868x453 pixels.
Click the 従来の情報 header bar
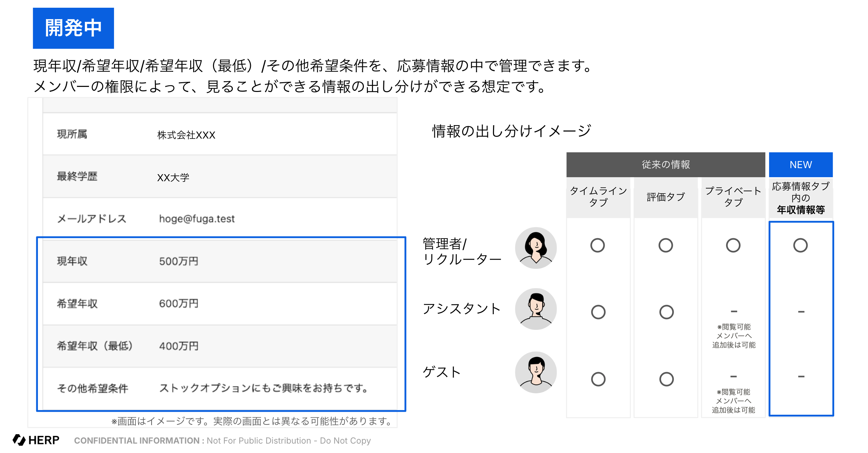click(665, 164)
